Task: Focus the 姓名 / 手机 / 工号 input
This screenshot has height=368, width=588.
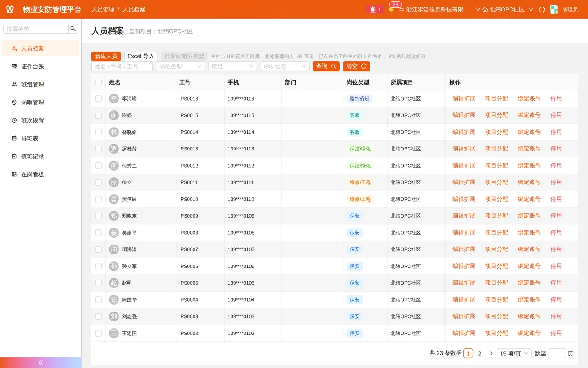Action: click(122, 66)
